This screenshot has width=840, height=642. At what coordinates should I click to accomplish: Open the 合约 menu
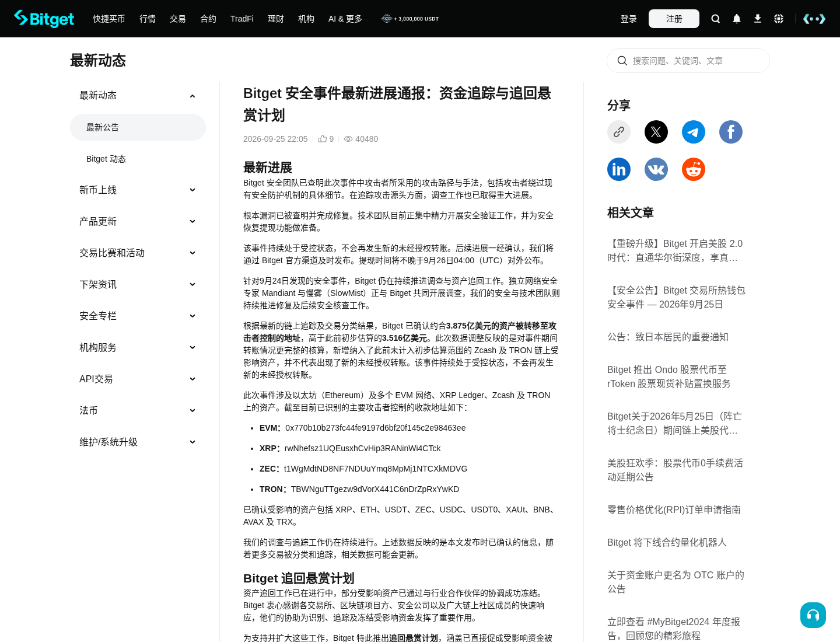pos(208,19)
